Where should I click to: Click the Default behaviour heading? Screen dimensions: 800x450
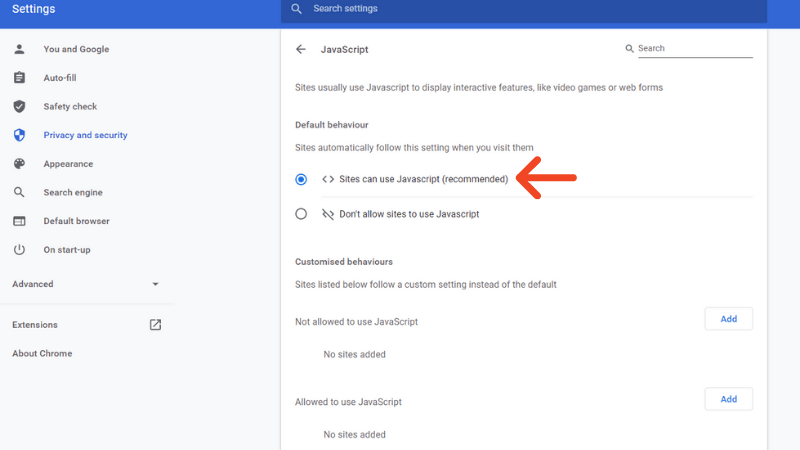pos(332,125)
